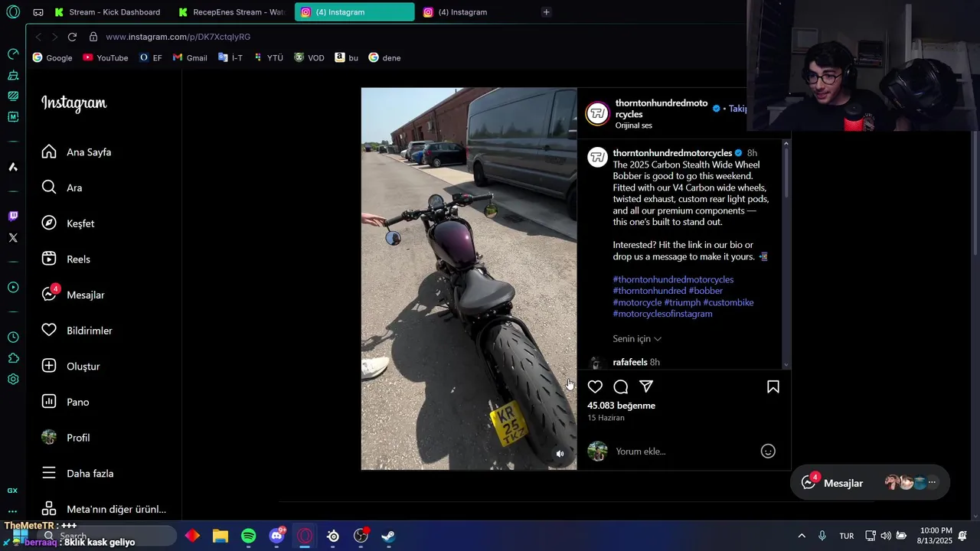Toggle video sound speaker button
This screenshot has height=551, width=980.
click(x=560, y=454)
